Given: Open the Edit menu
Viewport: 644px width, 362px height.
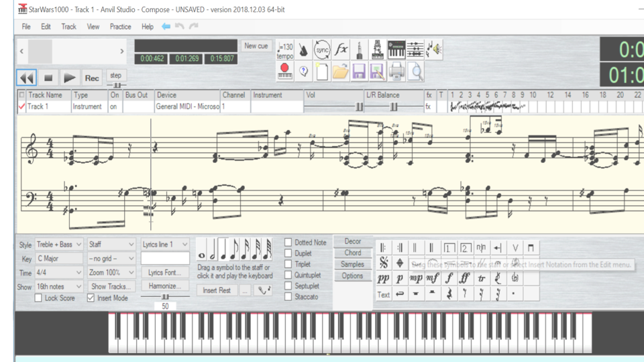Looking at the screenshot, I should (46, 27).
